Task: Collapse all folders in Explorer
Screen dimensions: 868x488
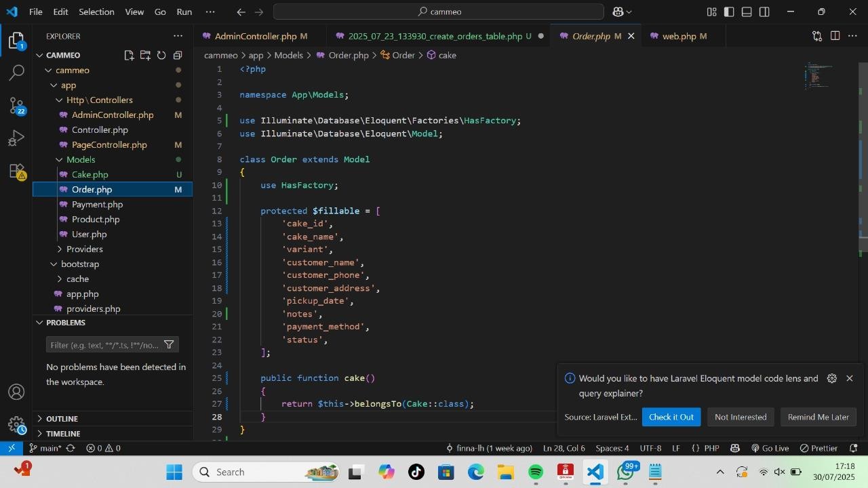Action: pos(178,56)
